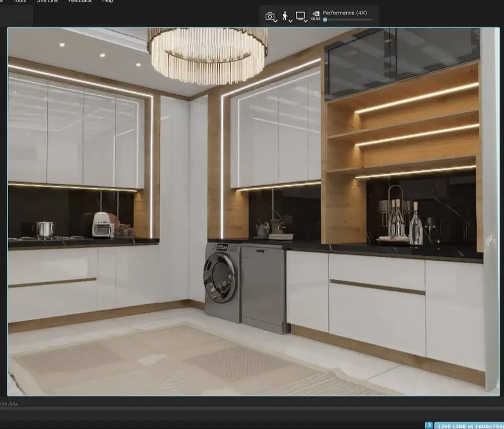Click the LIVE LINK at 1000x750 status
The image size is (504, 429).
(469, 426)
